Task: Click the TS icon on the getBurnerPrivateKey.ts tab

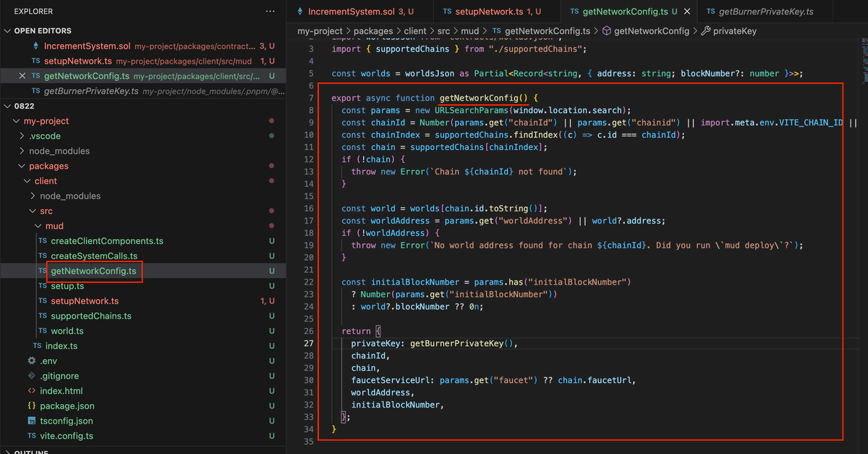Action: 711,12
